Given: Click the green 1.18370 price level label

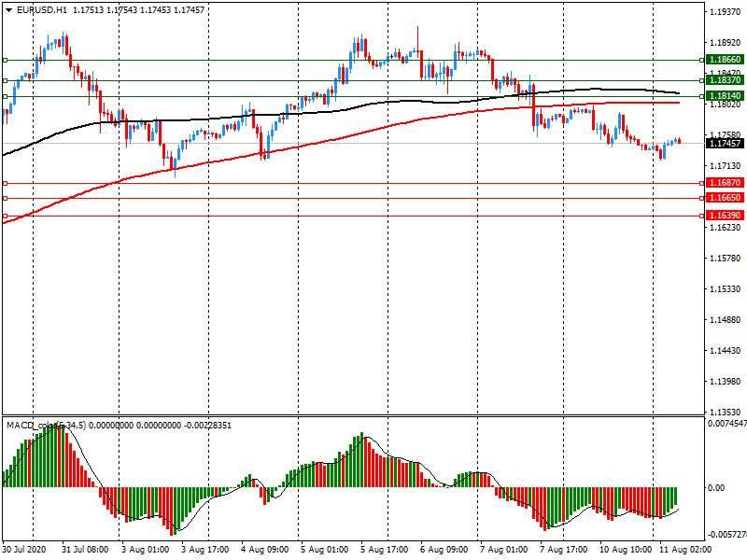Looking at the screenshot, I should (x=725, y=80).
